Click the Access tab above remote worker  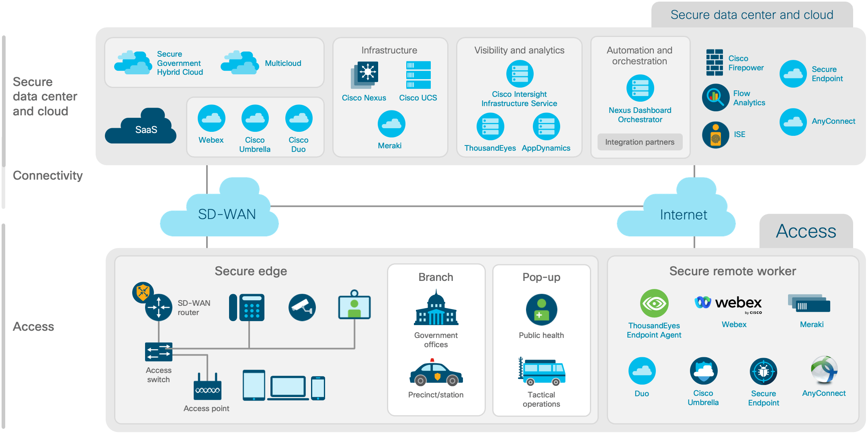point(806,231)
